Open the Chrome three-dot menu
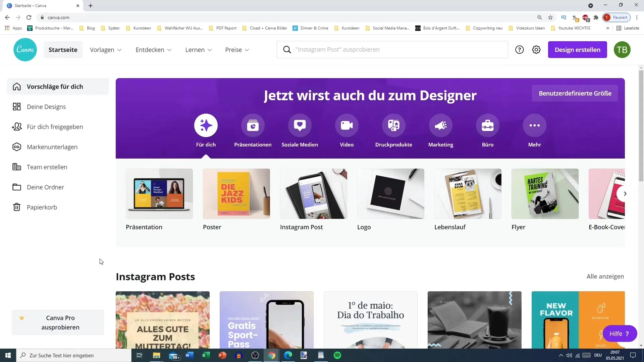Image resolution: width=644 pixels, height=362 pixels. pyautogui.click(x=637, y=17)
